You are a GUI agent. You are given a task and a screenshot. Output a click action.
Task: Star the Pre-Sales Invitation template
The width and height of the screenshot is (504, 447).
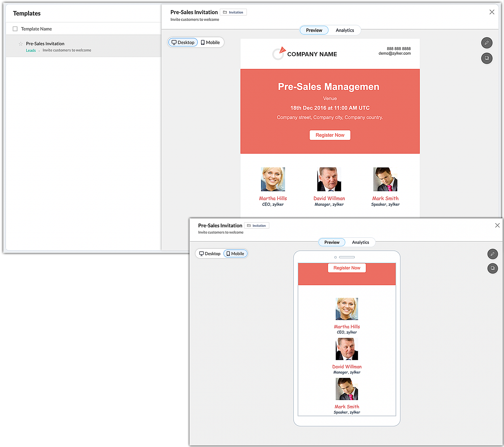21,44
